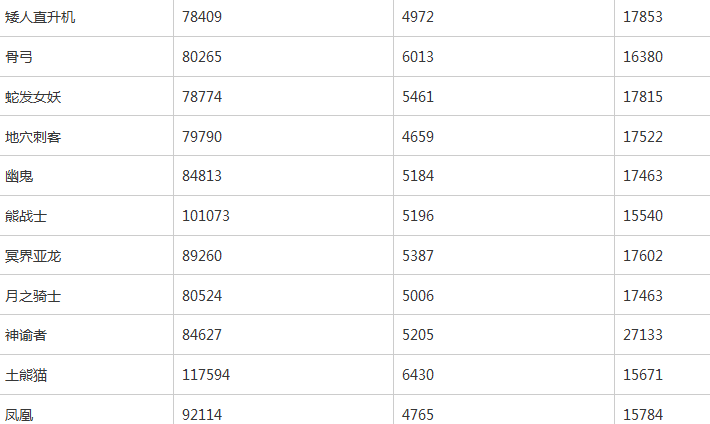Click the 78409 cell for 矮人直升机

coord(202,17)
